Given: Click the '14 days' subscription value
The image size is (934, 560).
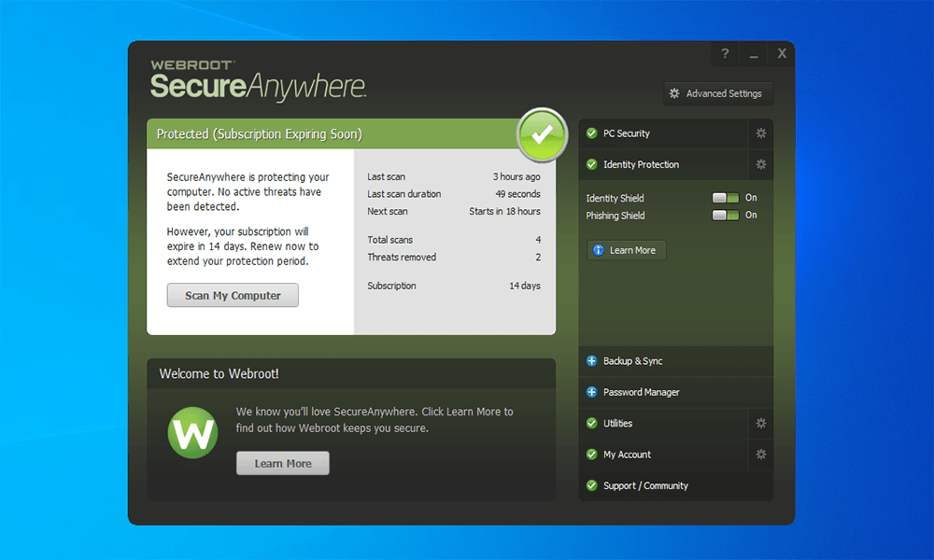Looking at the screenshot, I should (525, 286).
